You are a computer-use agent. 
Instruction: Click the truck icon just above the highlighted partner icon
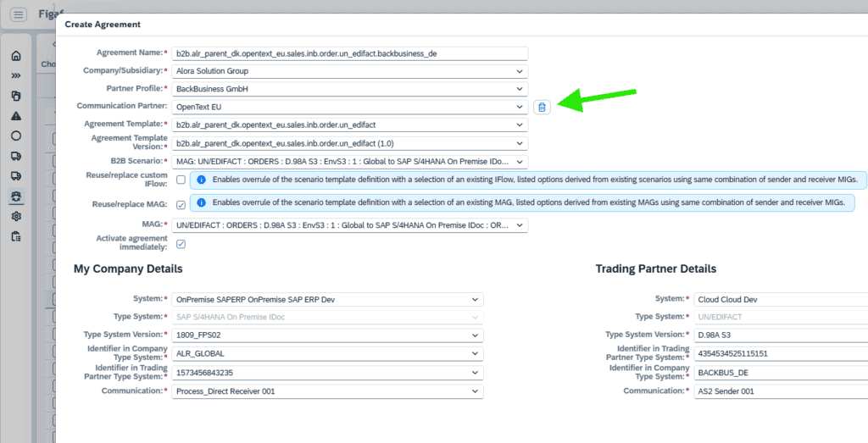(x=16, y=176)
